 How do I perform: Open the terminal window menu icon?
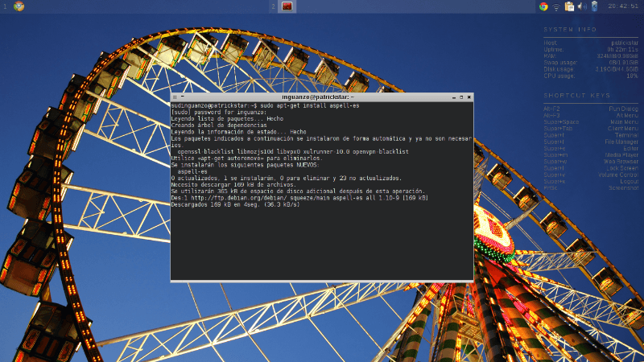click(175, 97)
